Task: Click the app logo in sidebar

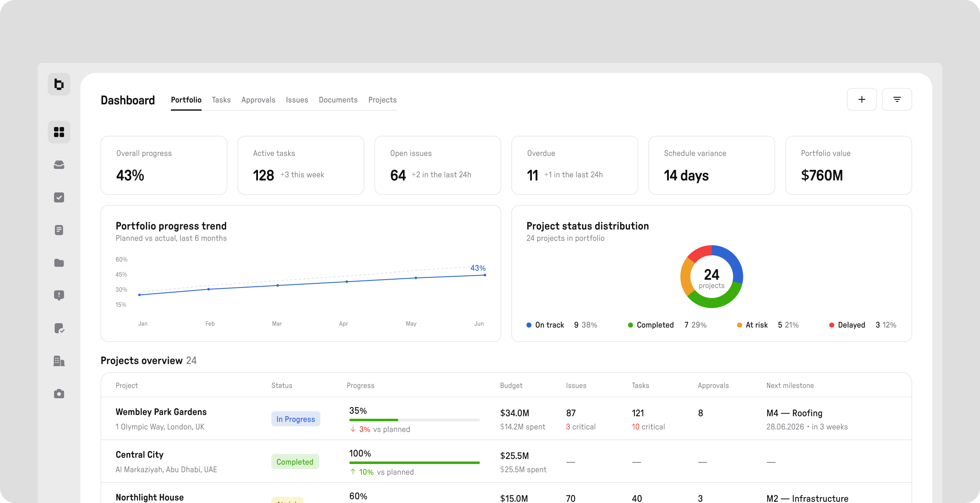Action: coord(59,84)
